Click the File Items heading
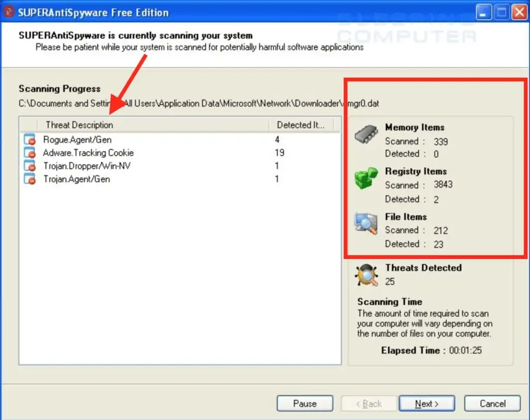The height and width of the screenshot is (420, 530). tap(406, 217)
